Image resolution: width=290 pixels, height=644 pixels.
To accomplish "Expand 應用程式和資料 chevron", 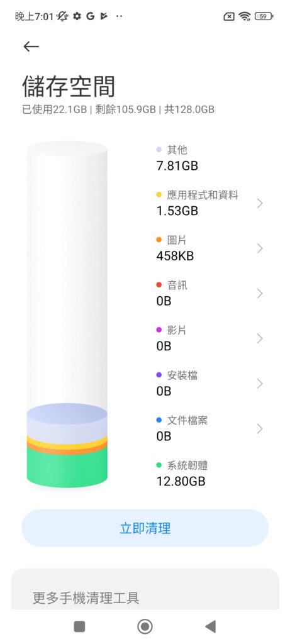I will pos(260,203).
